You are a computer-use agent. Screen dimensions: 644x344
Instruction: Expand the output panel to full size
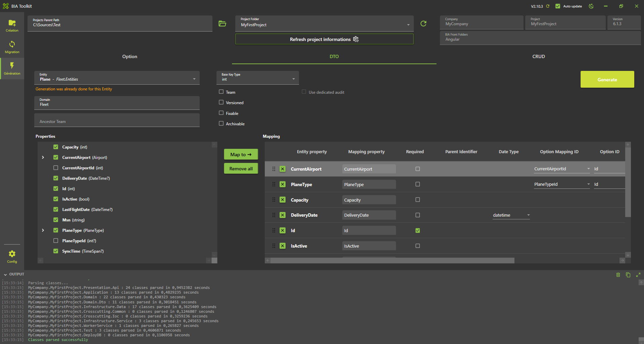coord(638,275)
